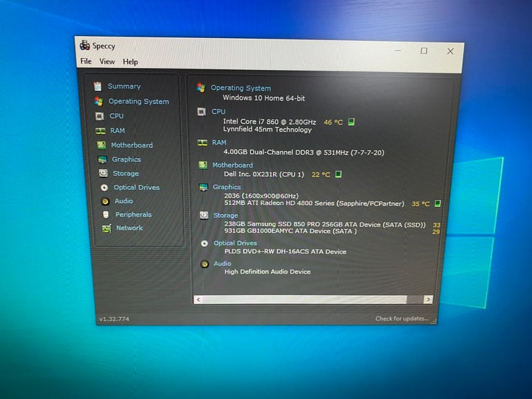Select the Graphics monitor icon in sidebar
The height and width of the screenshot is (399, 532).
coord(102,159)
